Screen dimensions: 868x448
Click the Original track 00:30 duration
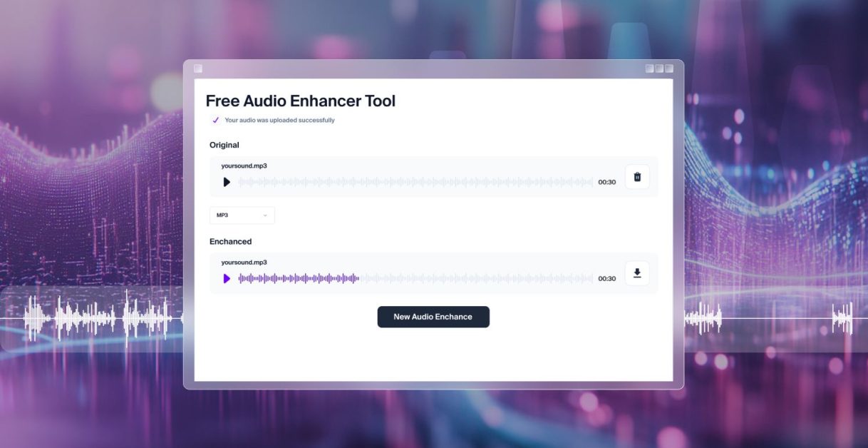[606, 183]
